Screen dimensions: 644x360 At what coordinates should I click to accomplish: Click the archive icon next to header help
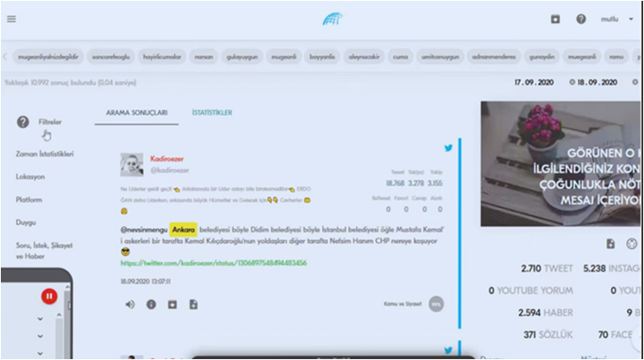556,19
